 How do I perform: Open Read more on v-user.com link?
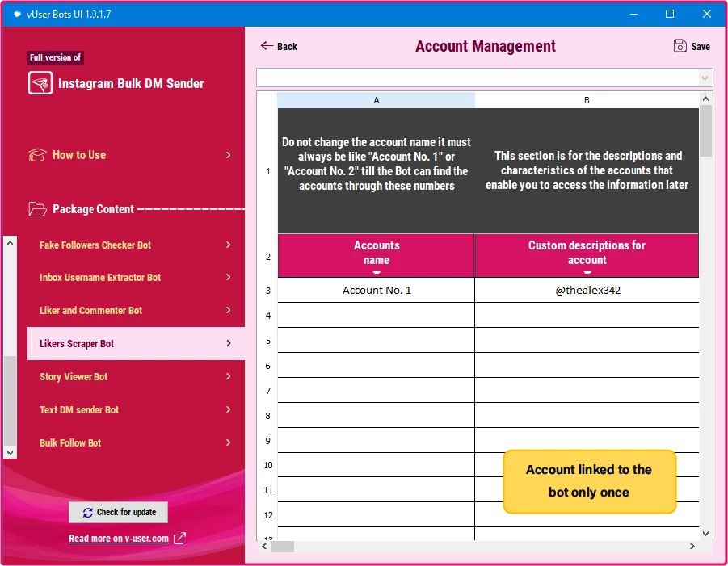119,539
